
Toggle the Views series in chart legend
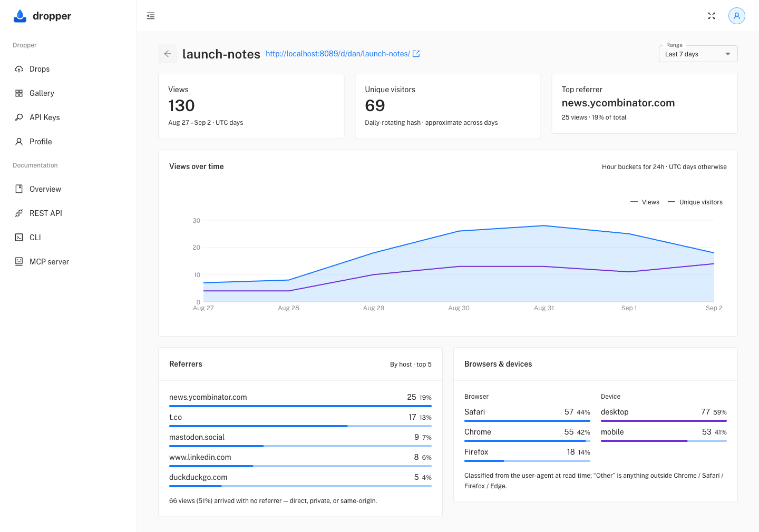[645, 202]
